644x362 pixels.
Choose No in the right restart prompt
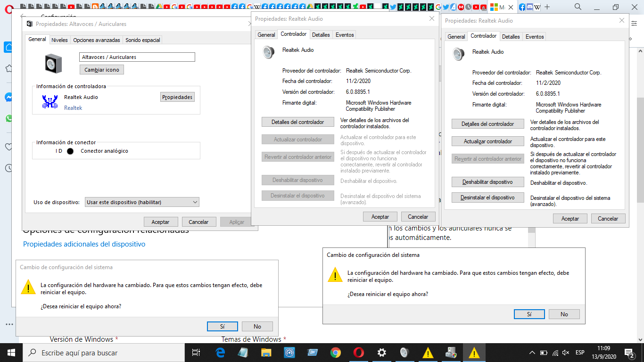coord(564,314)
